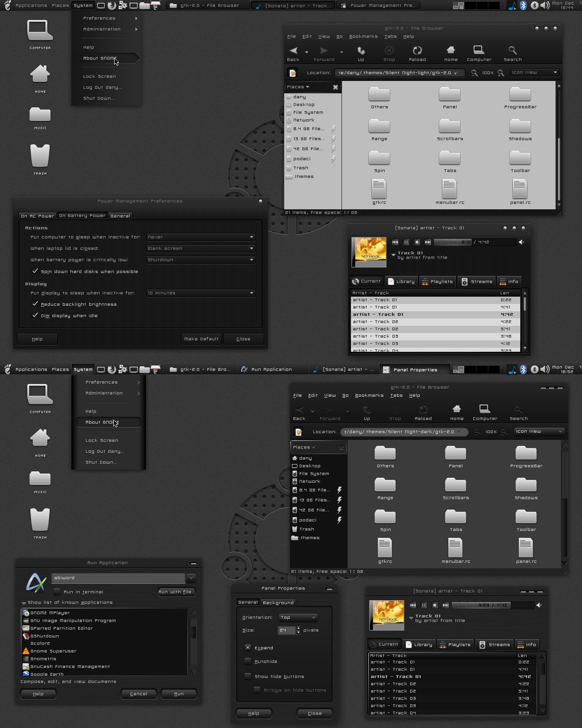Click Up icon in light-theme File Browser
Screen dimensions: 582x728
[361, 51]
